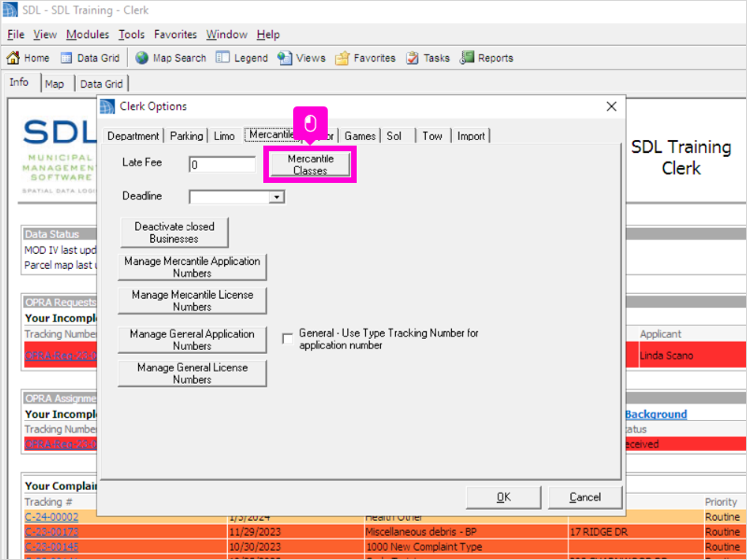Expand the Deadline dropdown arrow

276,197
